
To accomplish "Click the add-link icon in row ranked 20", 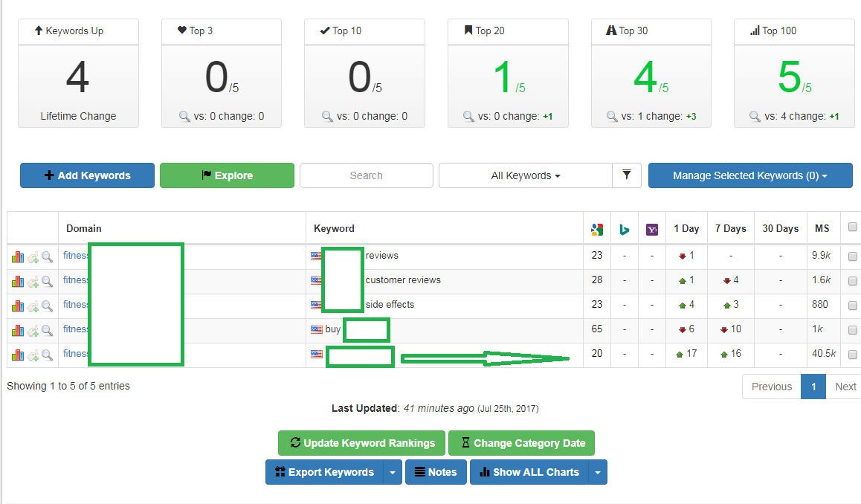I will 33,355.
